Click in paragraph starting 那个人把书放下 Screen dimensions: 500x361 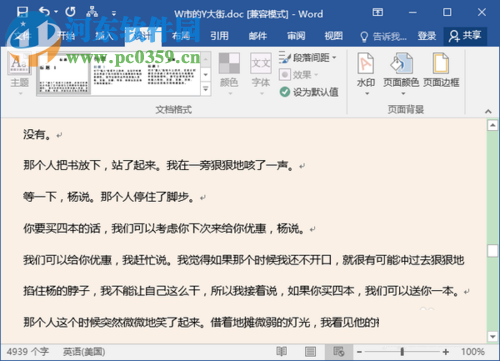pyautogui.click(x=159, y=165)
